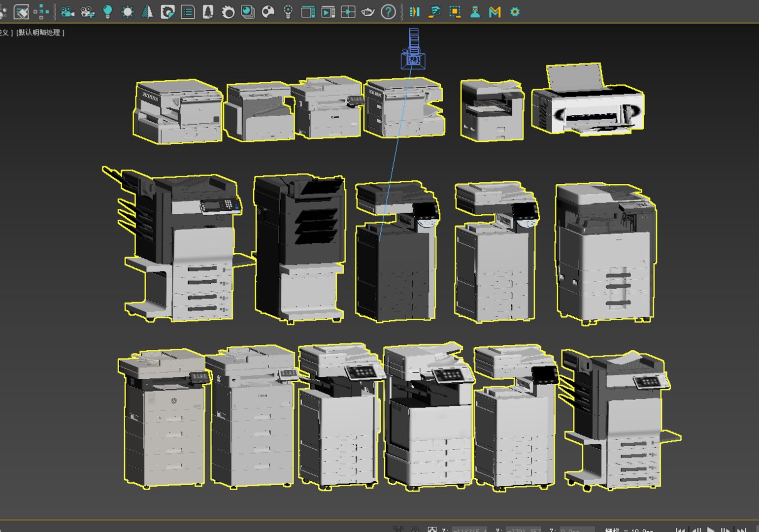This screenshot has height=532, width=759.
Task: Open the frame buffer window icon
Action: coord(308,12)
